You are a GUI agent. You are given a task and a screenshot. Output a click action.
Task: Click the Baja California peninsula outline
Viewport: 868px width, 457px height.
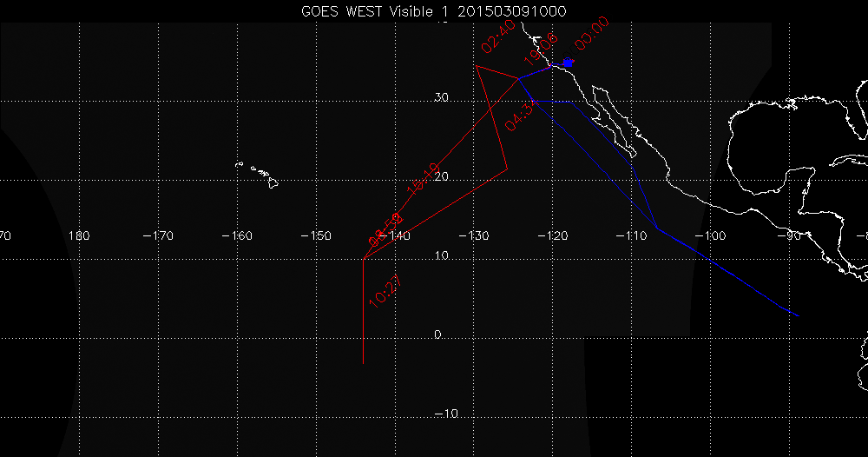(614, 119)
